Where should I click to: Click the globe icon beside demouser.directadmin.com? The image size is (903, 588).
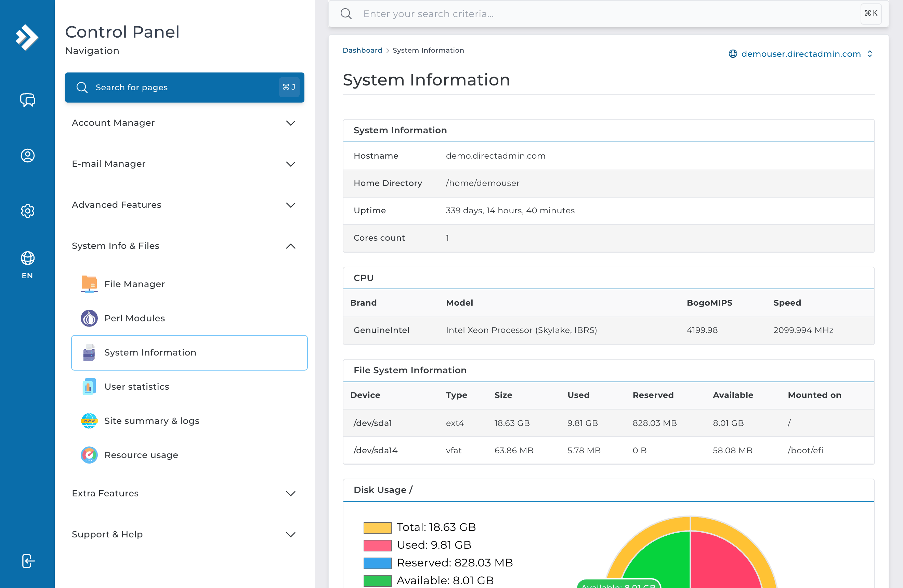(x=733, y=54)
